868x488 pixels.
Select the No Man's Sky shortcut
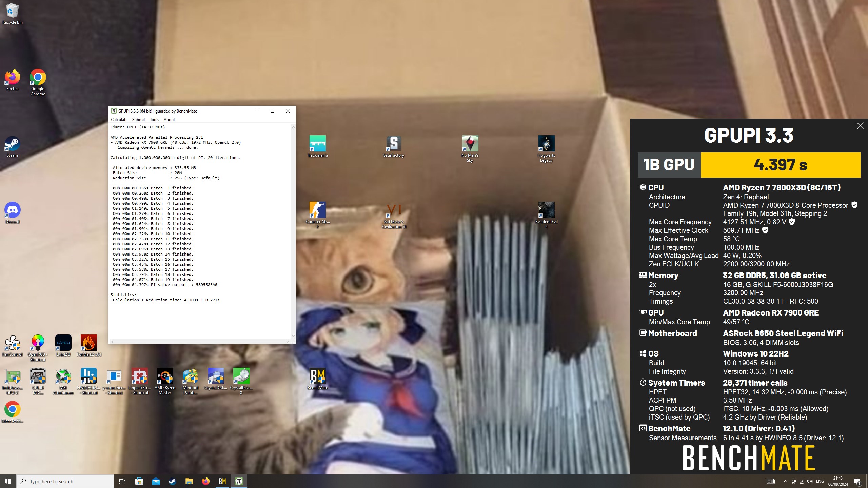pos(470,149)
